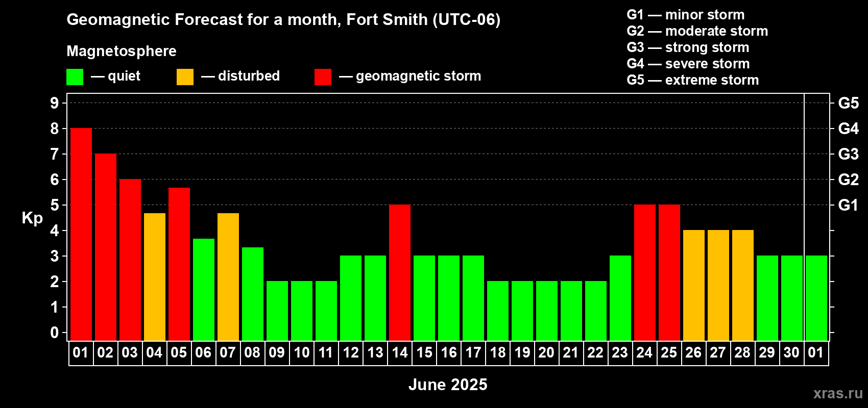Click the Kp value 9 on left axis
Screen dimensions: 868x408
[x=55, y=103]
